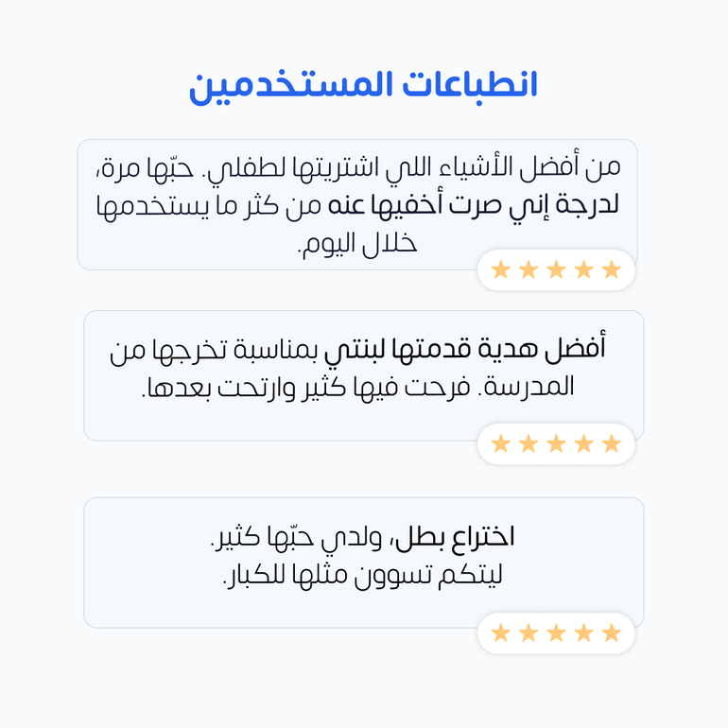Select the line خلال اليوم in the first review
The height and width of the screenshot is (728, 728).
[x=357, y=245]
